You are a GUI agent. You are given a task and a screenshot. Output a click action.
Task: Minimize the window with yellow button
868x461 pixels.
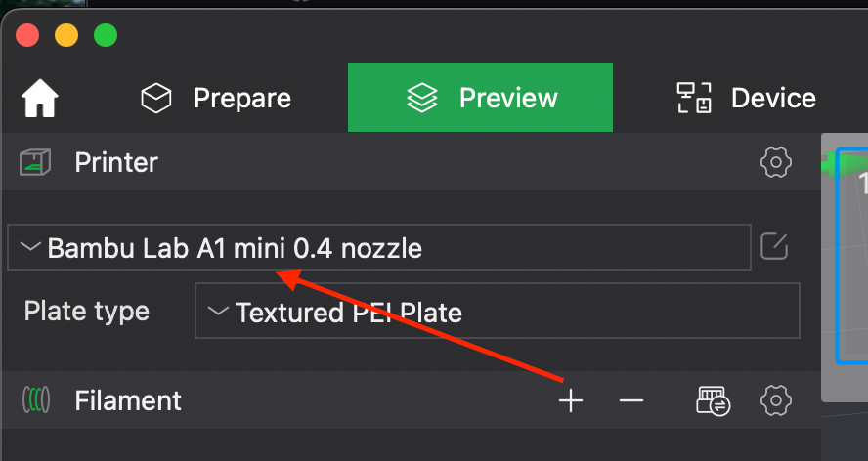click(66, 36)
